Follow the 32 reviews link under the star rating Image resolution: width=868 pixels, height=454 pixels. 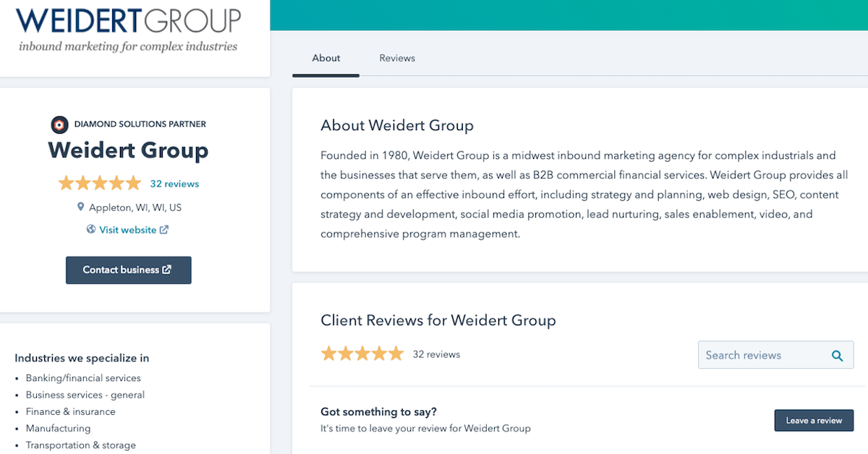point(174,184)
